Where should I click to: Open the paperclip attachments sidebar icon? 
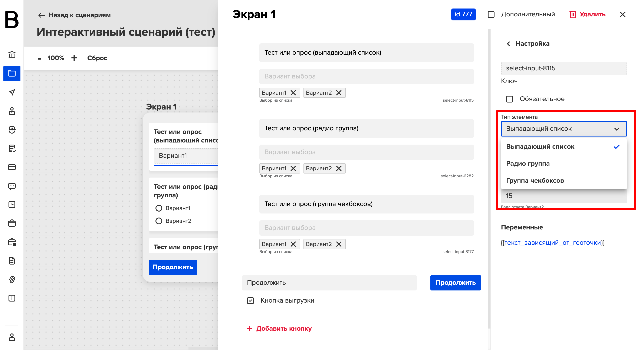(x=12, y=279)
